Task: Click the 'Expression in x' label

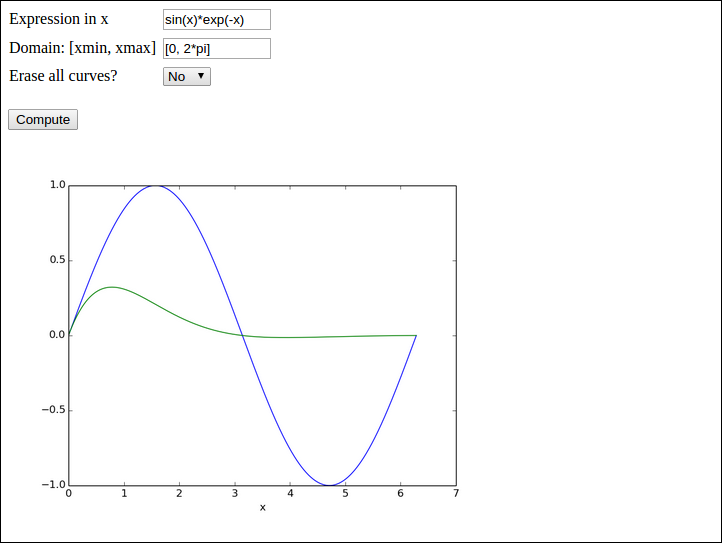Action: [x=58, y=19]
